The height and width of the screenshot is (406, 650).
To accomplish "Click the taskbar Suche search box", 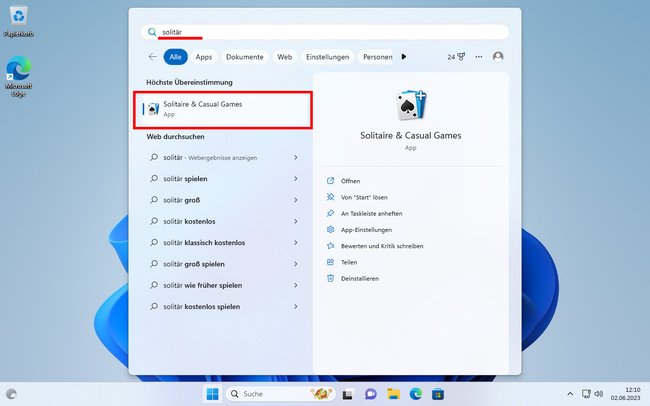I will pos(280,394).
